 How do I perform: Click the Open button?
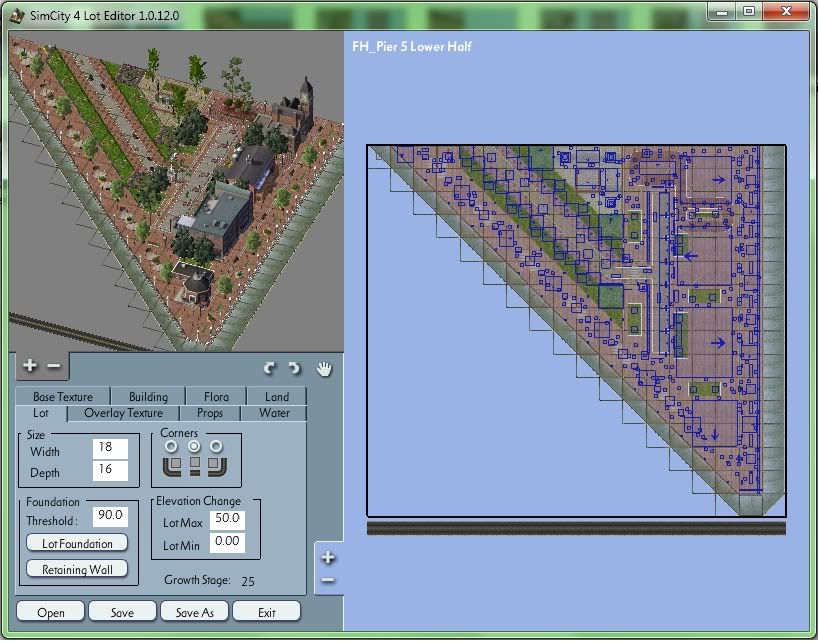(51, 612)
